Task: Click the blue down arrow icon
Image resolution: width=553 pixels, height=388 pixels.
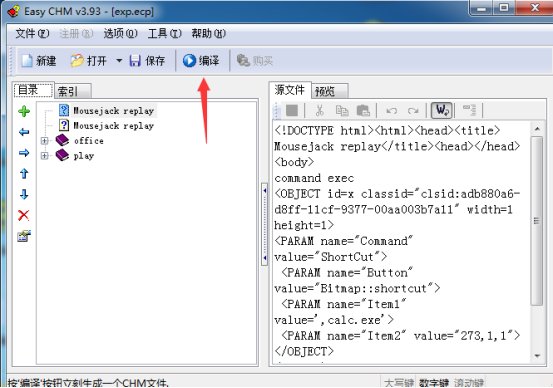Action: coord(24,194)
